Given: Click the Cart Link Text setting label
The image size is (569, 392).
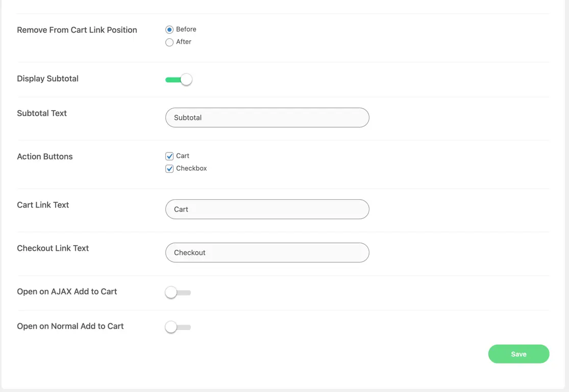Looking at the screenshot, I should [43, 205].
